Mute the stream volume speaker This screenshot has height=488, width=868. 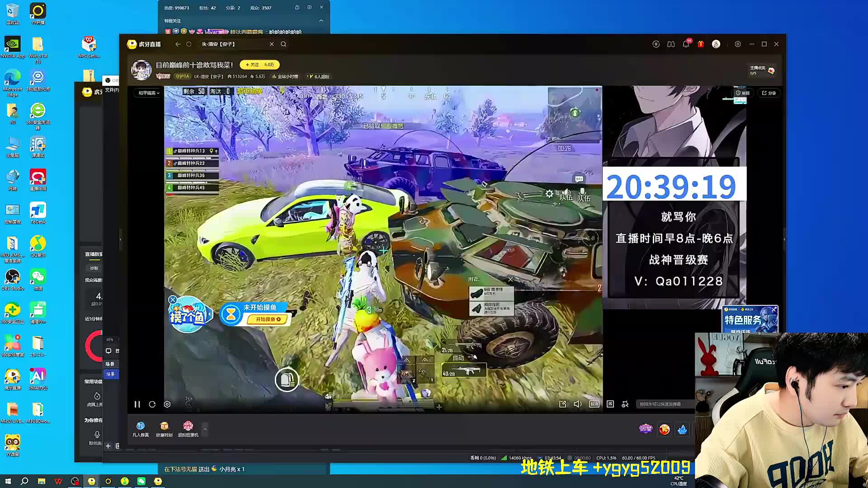coord(578,404)
